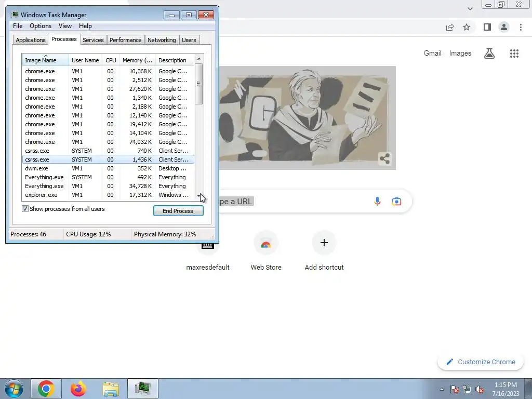Open the File menu in Task Manager

18,26
